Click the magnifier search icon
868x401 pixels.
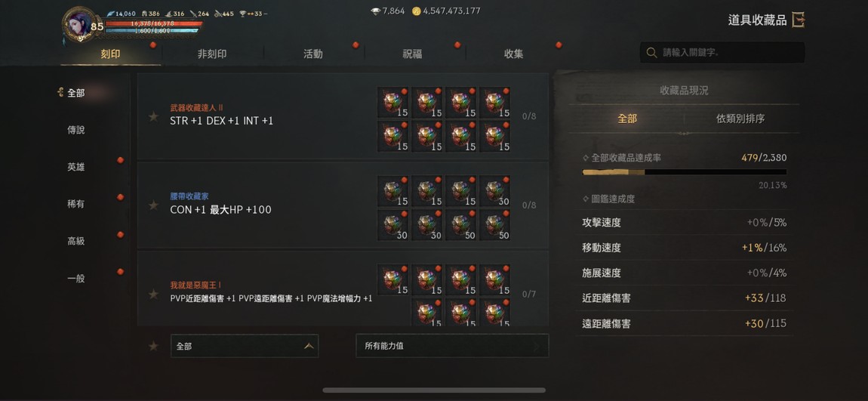click(652, 53)
